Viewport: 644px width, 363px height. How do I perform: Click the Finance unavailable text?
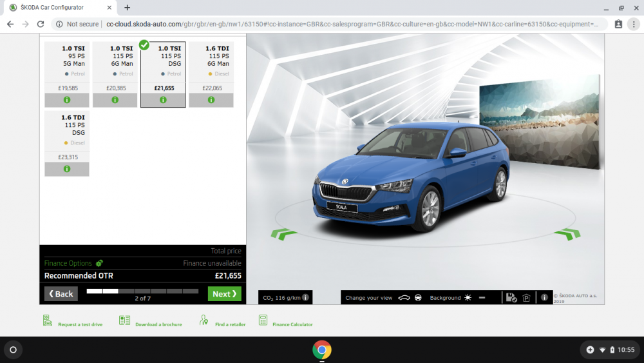click(x=212, y=263)
